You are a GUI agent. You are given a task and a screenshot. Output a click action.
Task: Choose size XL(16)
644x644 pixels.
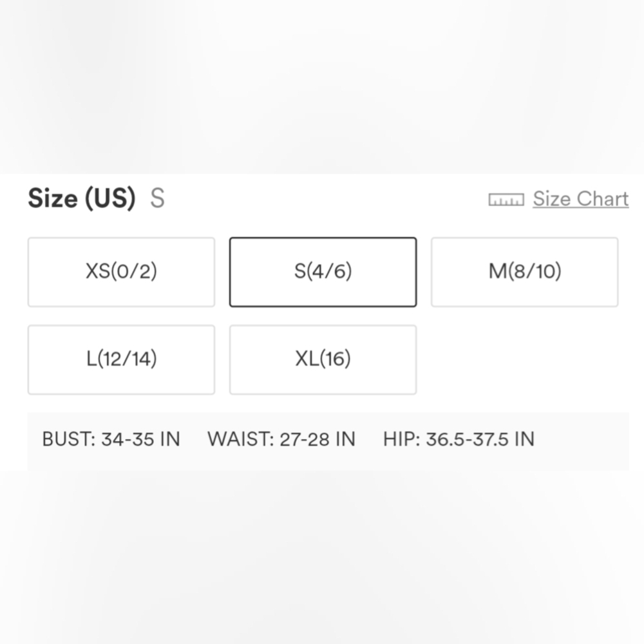323,360
